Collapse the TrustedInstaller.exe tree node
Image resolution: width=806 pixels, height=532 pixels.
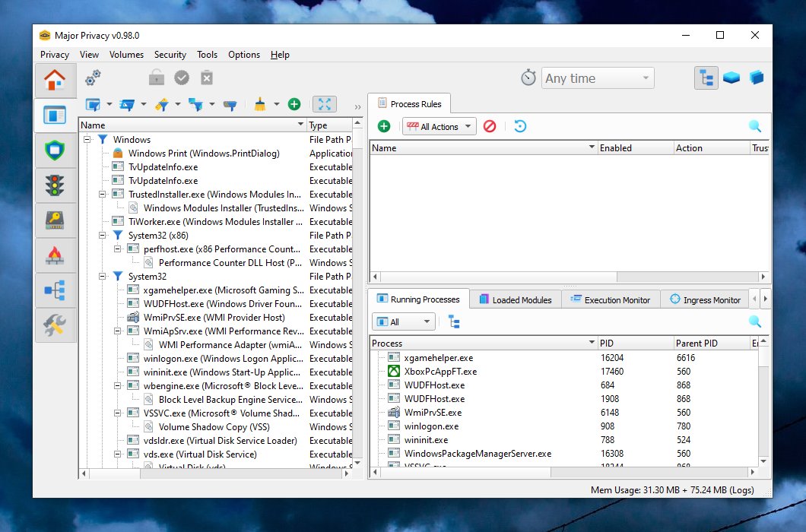tap(103, 195)
